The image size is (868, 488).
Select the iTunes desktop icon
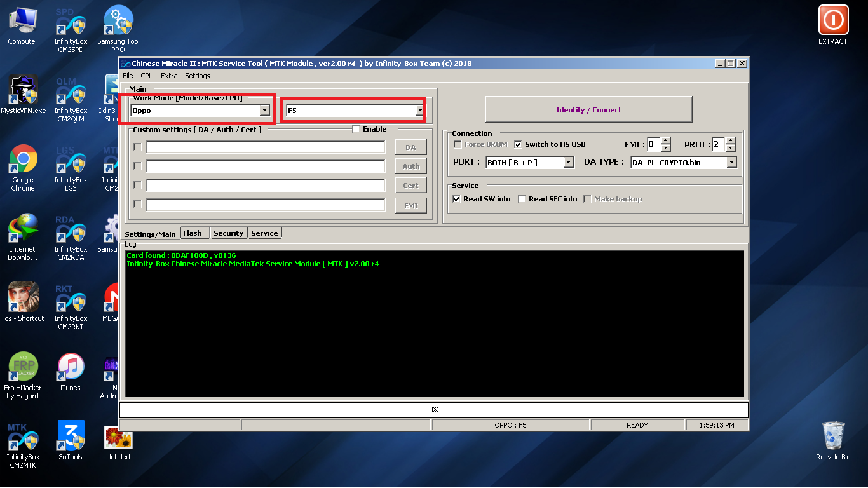point(71,372)
